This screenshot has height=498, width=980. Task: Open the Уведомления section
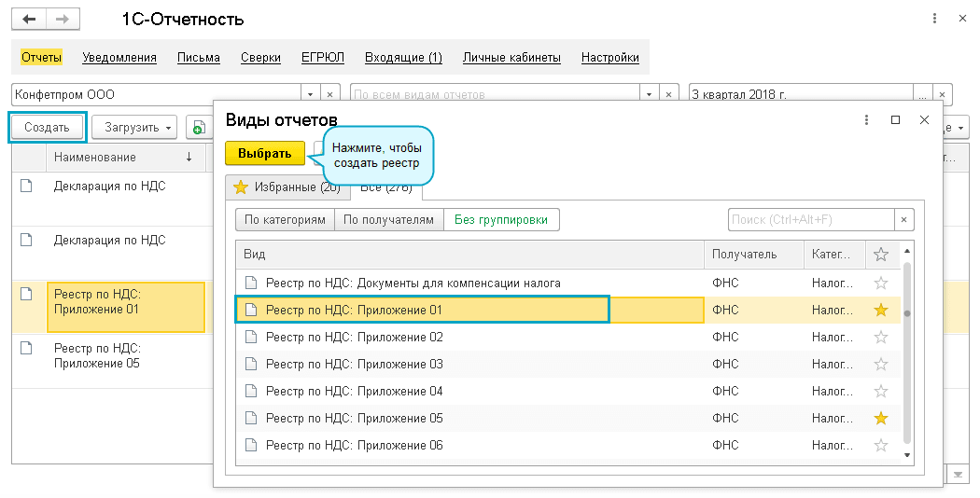click(119, 58)
